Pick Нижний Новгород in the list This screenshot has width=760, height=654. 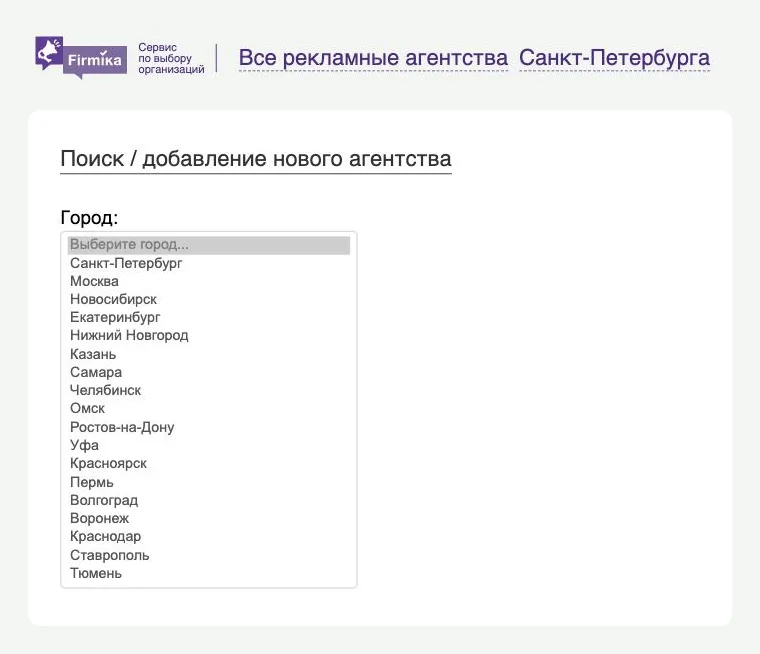point(209,335)
